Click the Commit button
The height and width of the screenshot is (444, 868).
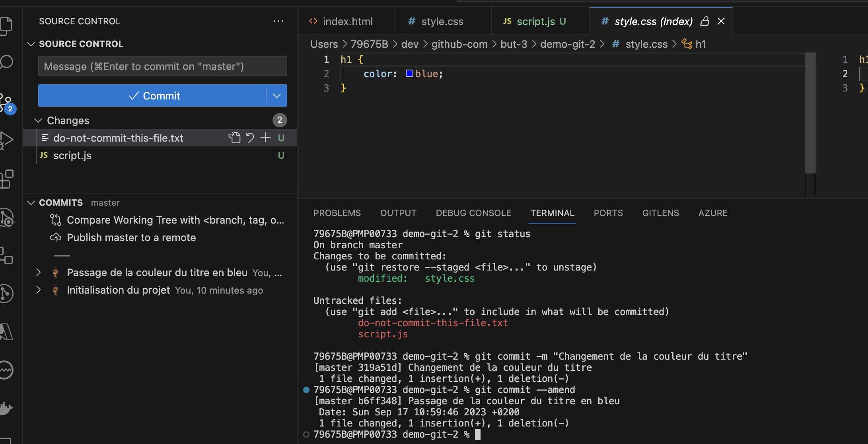coord(152,95)
